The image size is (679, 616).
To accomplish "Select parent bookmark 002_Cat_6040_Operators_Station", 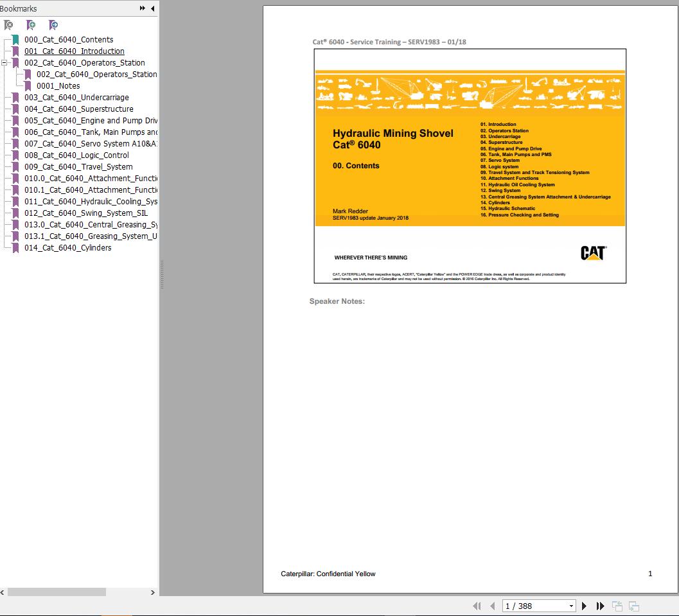I will (85, 63).
